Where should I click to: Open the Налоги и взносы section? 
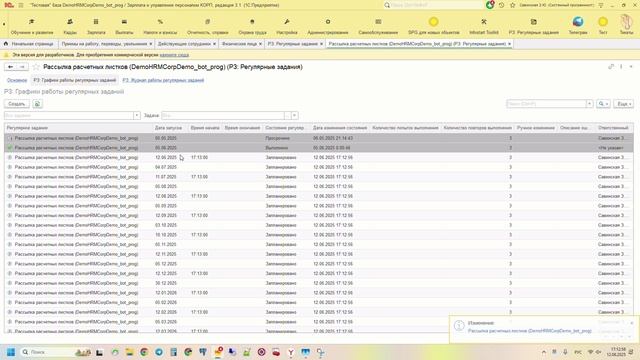[x=160, y=26]
